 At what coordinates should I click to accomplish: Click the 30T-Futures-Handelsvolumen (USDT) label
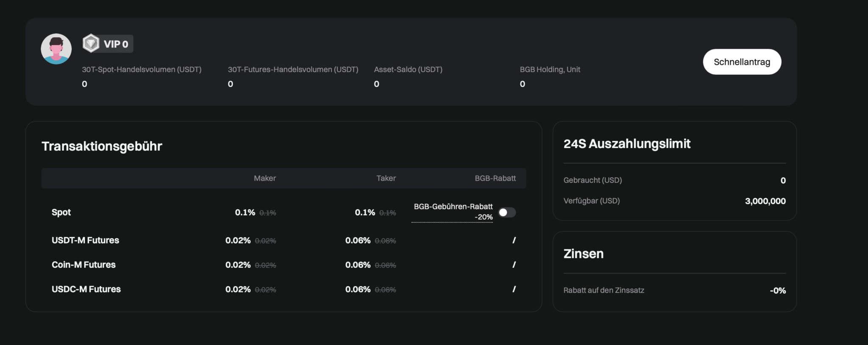click(x=293, y=70)
